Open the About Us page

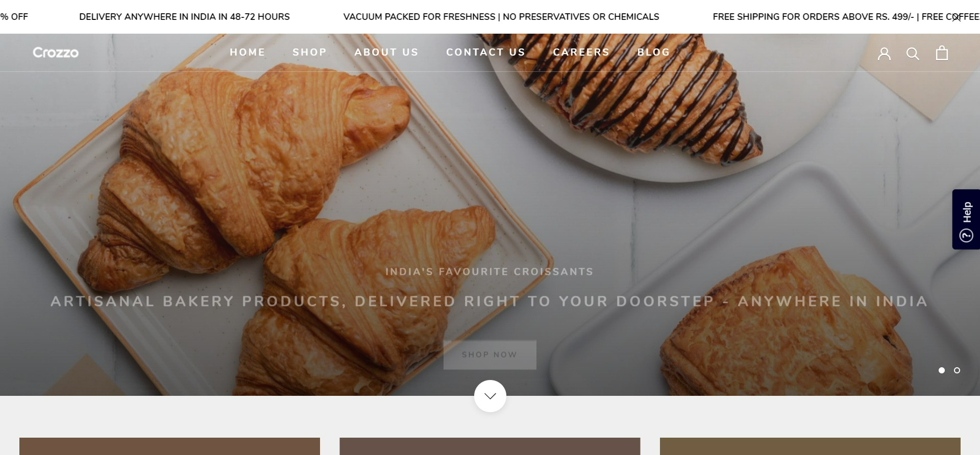pyautogui.click(x=386, y=52)
